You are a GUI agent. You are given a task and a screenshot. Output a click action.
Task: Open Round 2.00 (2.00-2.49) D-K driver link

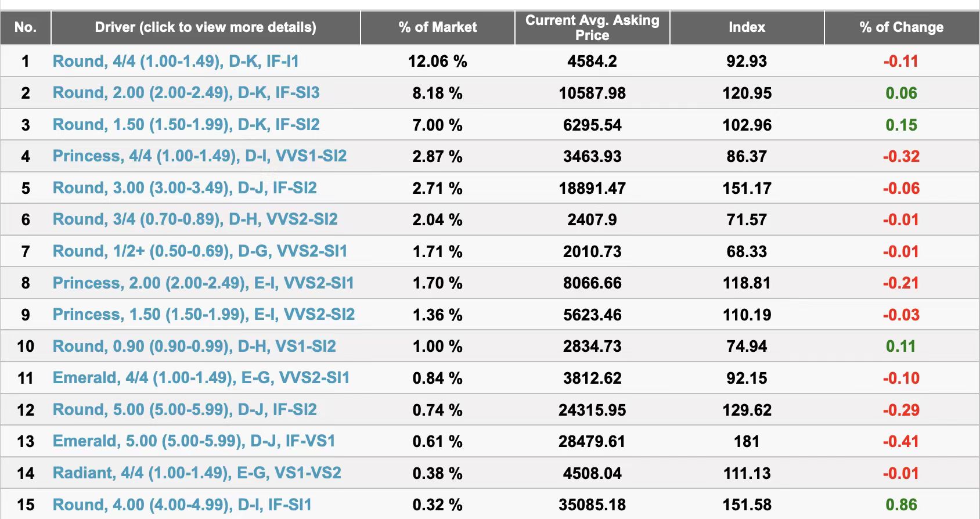(x=186, y=93)
